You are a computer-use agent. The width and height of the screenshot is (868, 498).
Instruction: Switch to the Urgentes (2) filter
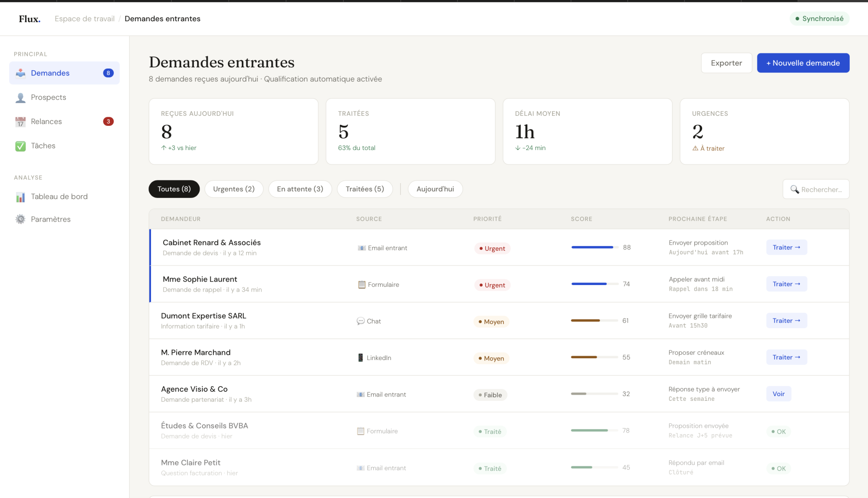[x=233, y=189]
